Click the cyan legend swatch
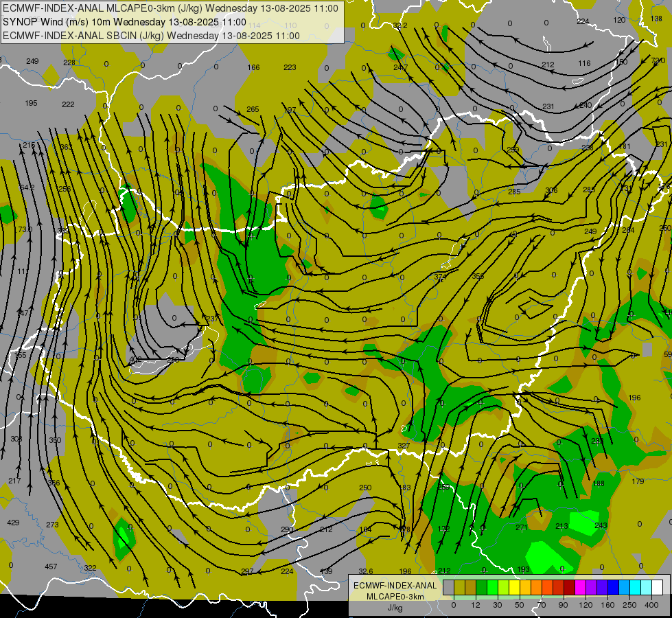 tap(635, 587)
